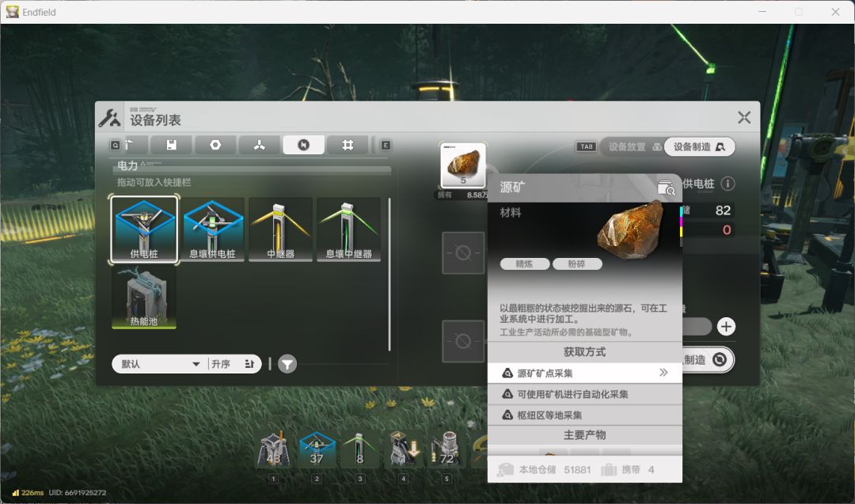Click the craft quantity slider bar
This screenshot has height=504, width=855.
coord(697,327)
